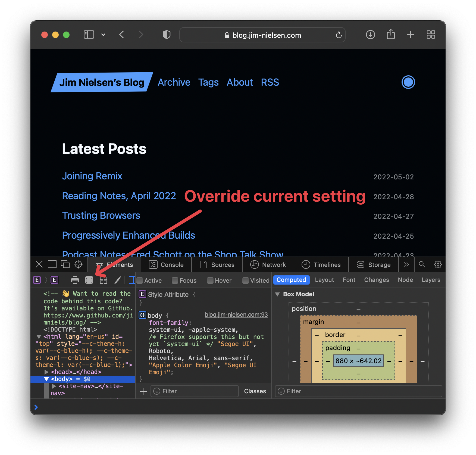Expand the site-nav element node
This screenshot has height=455, width=476.
(54, 386)
